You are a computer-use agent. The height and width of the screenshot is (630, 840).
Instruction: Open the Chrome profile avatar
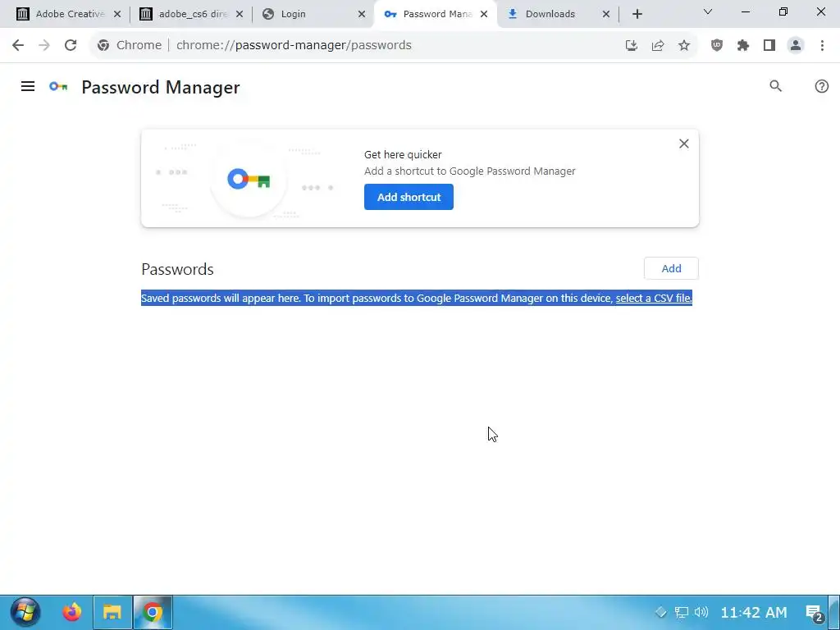796,45
